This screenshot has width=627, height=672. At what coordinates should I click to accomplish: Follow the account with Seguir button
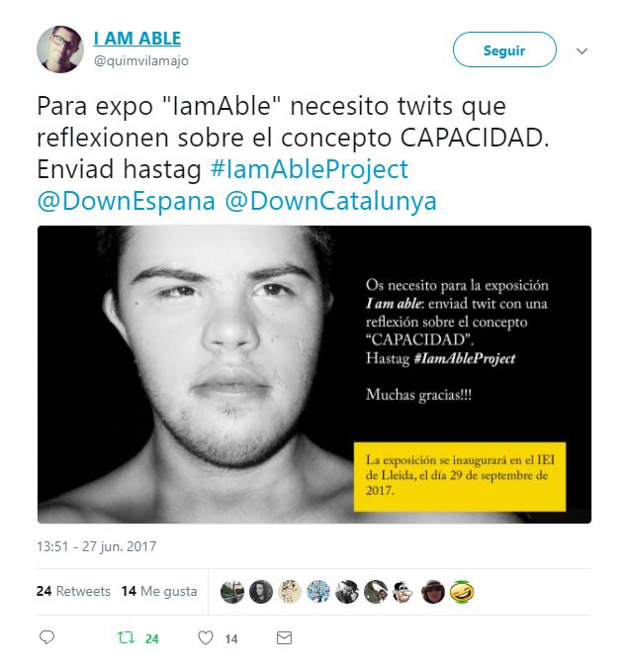[x=504, y=49]
